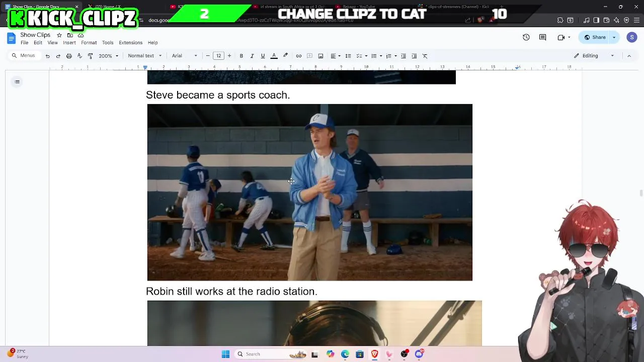Toggle underline formatting
The width and height of the screenshot is (644, 362).
coord(263,56)
